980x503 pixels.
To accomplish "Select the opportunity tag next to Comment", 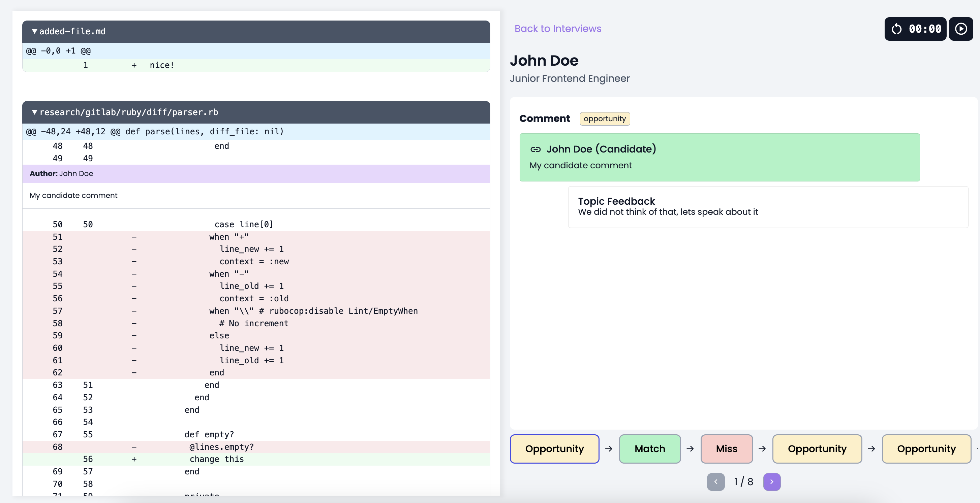I will click(x=605, y=119).
